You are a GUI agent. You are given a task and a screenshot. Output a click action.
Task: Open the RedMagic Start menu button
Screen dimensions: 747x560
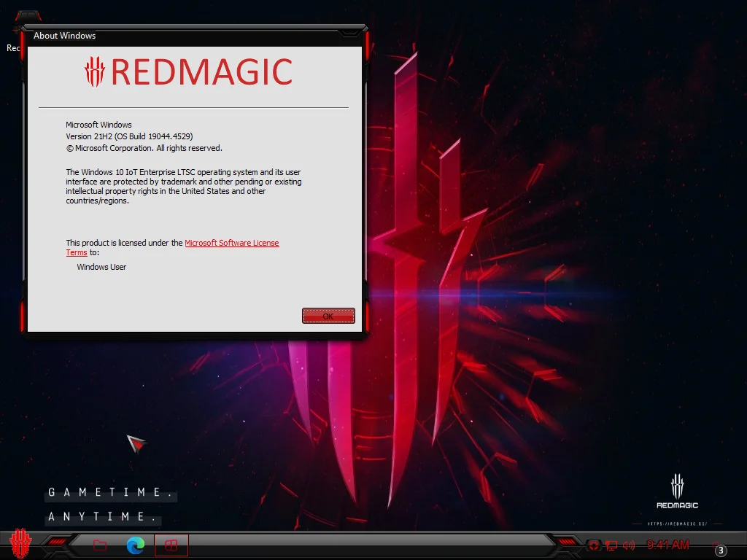20,544
